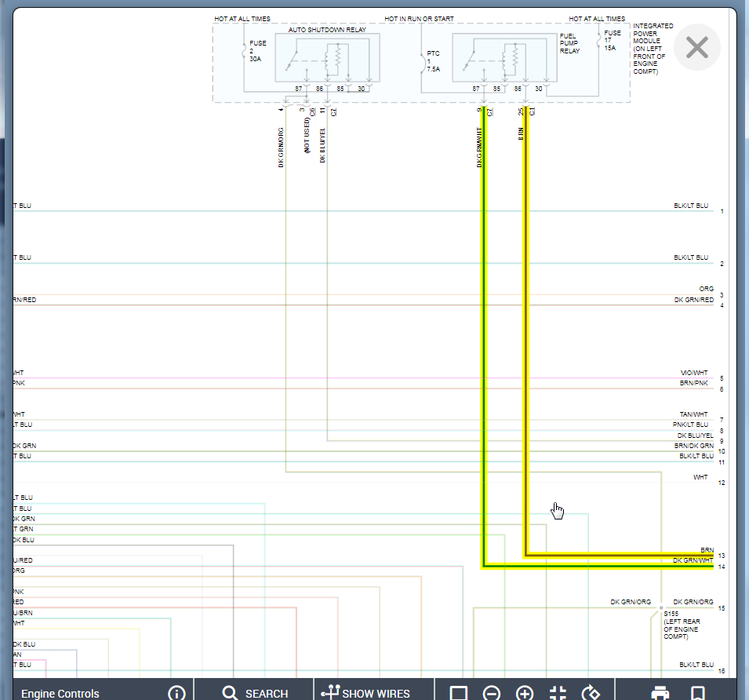Zoom in with the plus icon

pos(525,693)
